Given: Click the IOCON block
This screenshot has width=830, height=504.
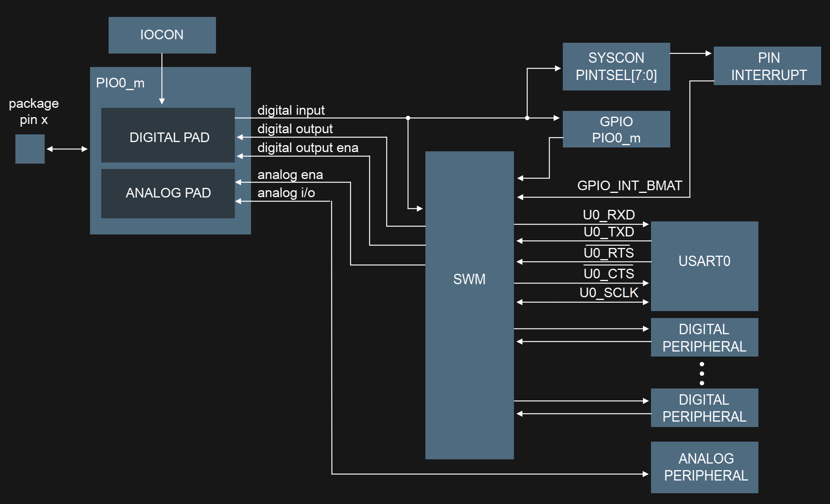Looking at the screenshot, I should tap(162, 35).
